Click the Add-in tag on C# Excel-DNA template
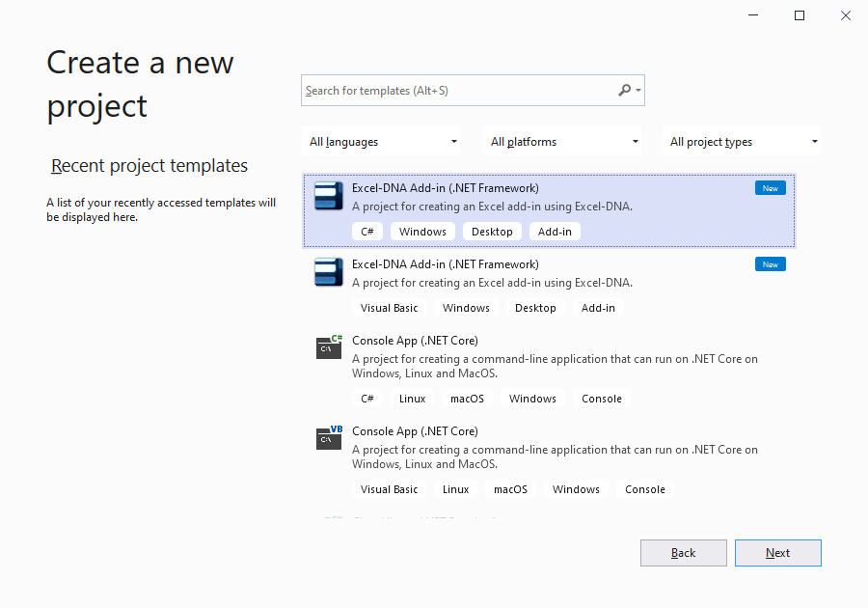The width and height of the screenshot is (868, 608). tap(555, 232)
